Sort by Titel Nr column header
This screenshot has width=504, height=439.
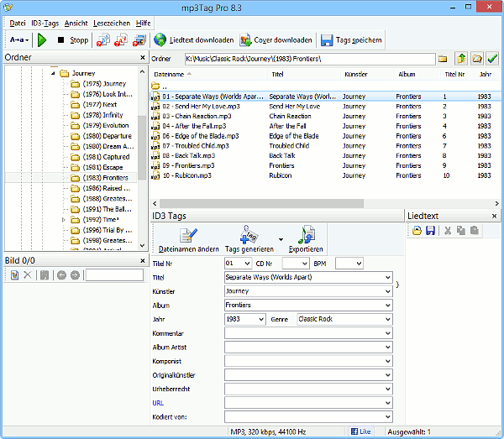[458, 75]
